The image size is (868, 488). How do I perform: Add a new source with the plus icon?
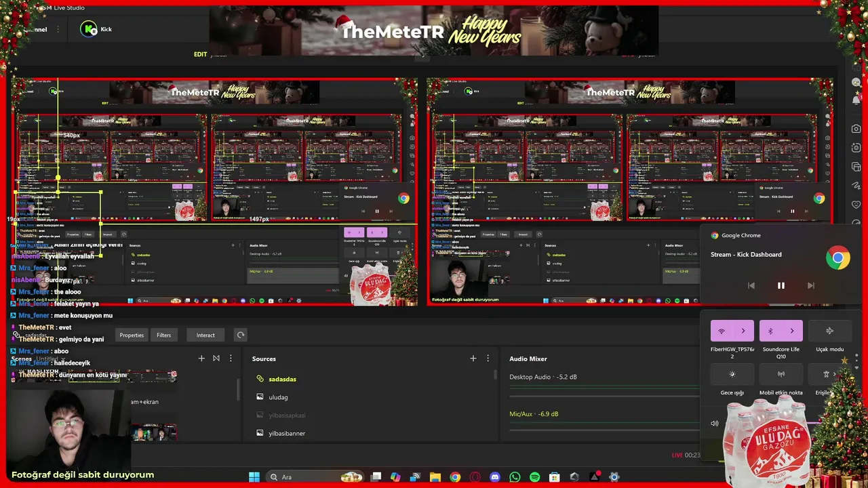(473, 359)
